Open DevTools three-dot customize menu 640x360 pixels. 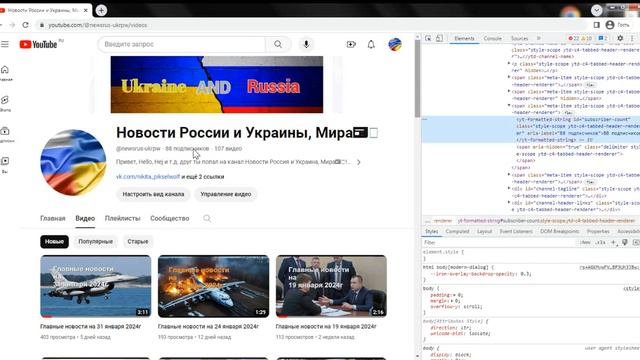(x=632, y=38)
